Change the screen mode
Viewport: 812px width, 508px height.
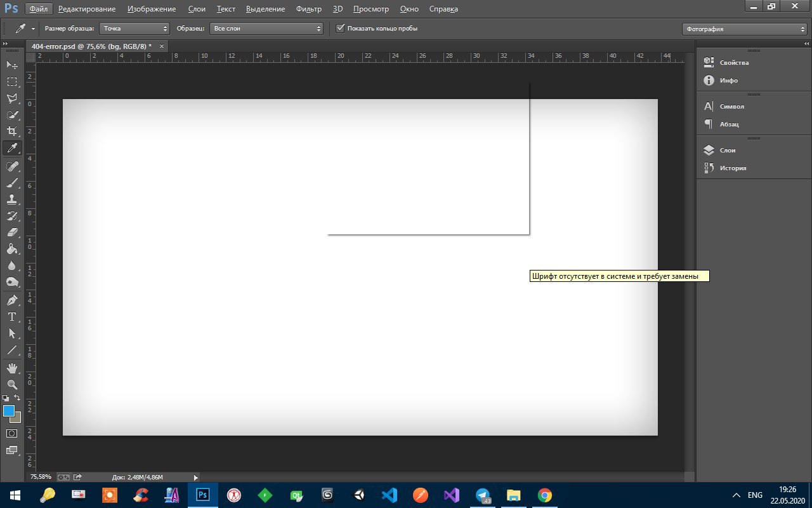coord(12,450)
